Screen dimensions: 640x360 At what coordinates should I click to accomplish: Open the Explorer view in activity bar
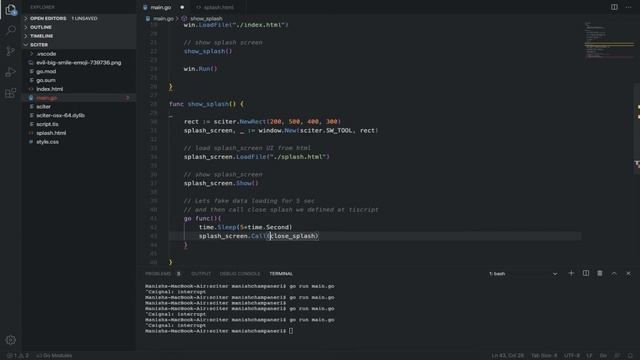11,9
